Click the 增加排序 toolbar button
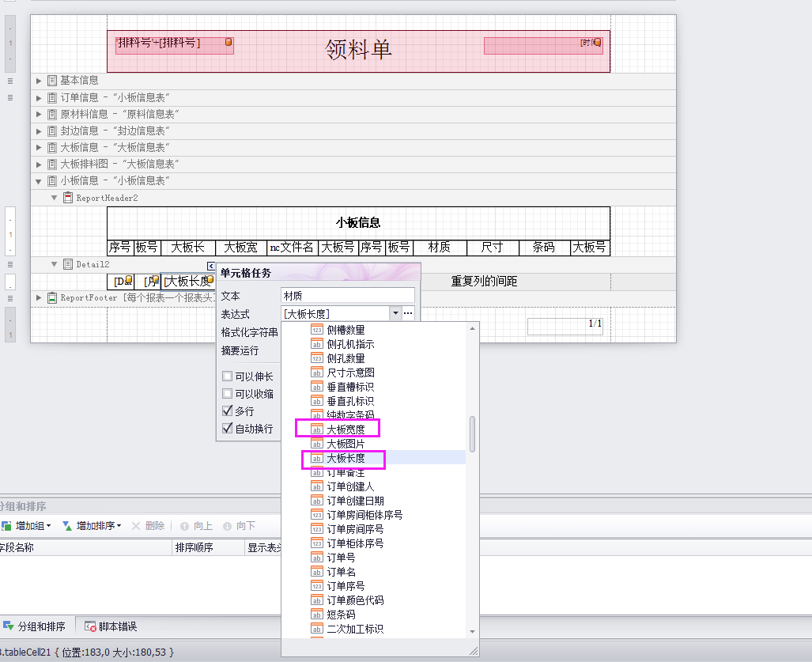 click(x=93, y=526)
